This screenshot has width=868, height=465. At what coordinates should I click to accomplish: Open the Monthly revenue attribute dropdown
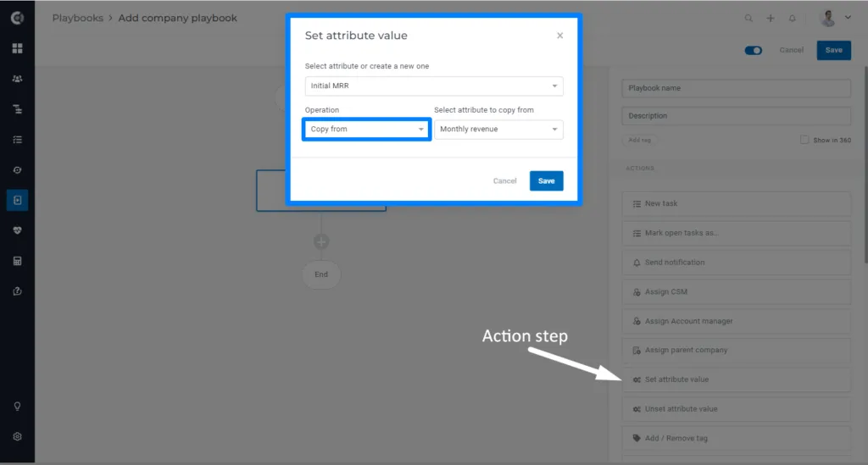498,130
